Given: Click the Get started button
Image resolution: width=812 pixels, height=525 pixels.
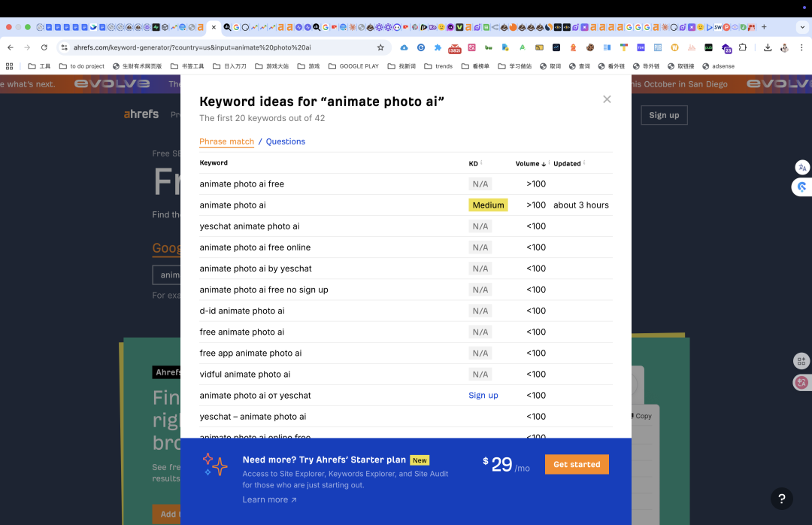Looking at the screenshot, I should click(577, 464).
